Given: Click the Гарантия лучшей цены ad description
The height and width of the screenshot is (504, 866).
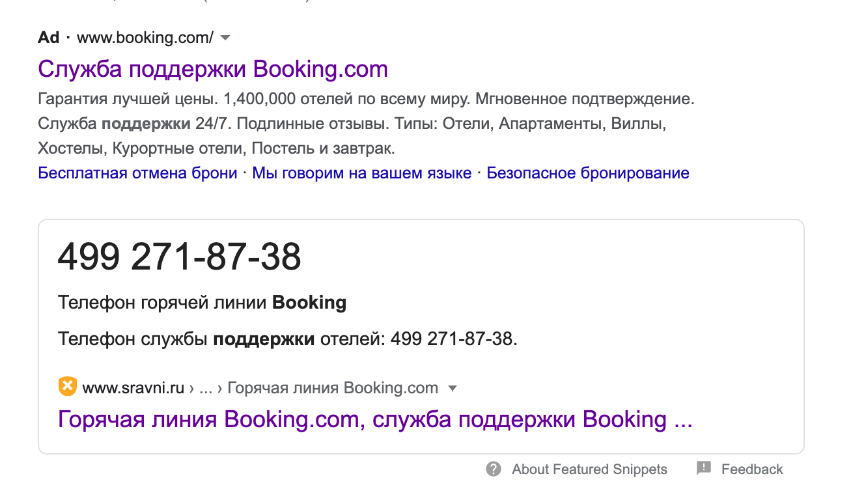Looking at the screenshot, I should [366, 100].
